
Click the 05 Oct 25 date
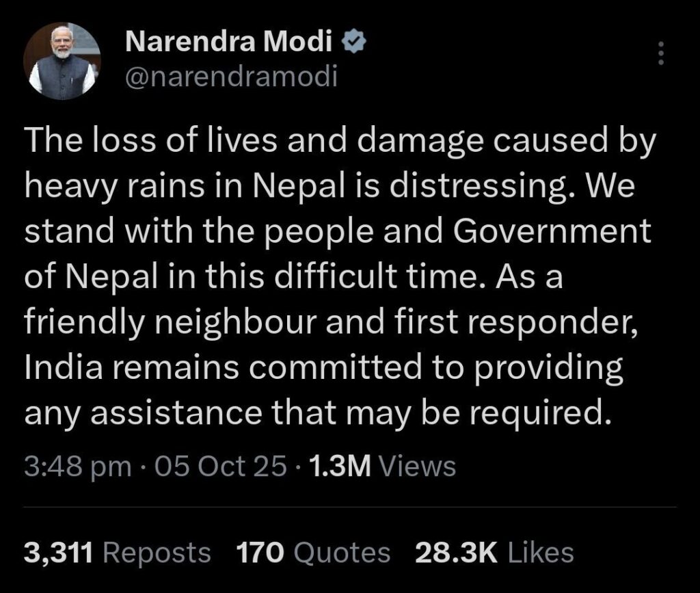[x=220, y=466]
